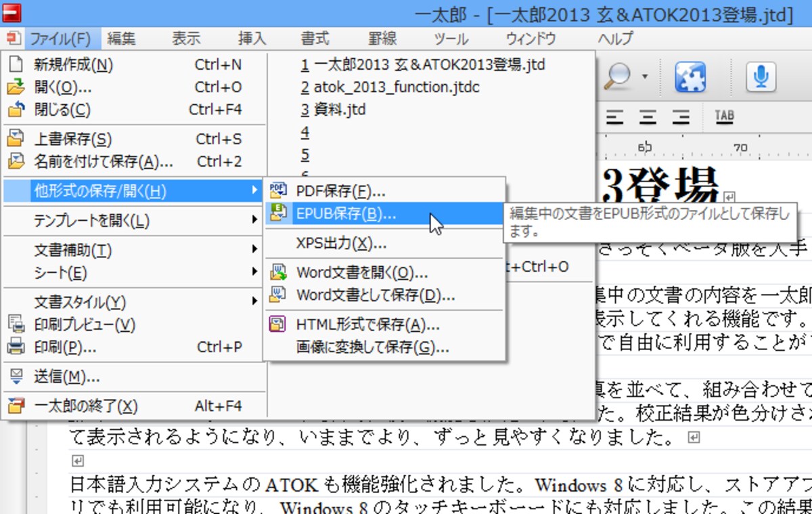Image resolution: width=812 pixels, height=514 pixels.
Task: Click the print preview icon for 印刷プレビュー(V)
Action: (15, 325)
